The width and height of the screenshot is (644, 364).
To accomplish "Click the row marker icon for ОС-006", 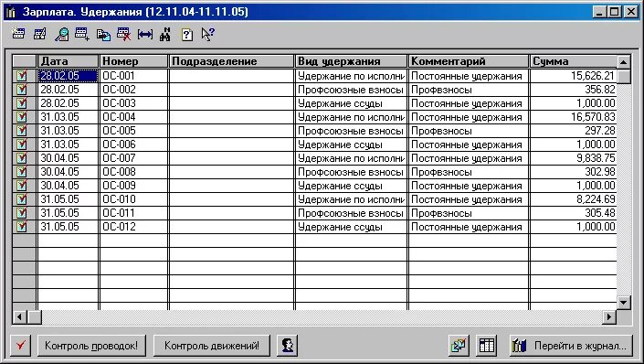I will [22, 144].
